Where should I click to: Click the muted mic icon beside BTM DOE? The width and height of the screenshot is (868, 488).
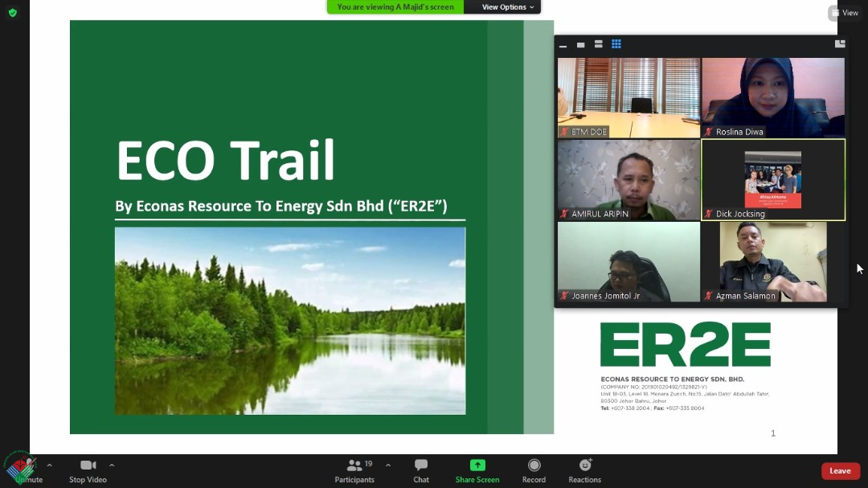(564, 132)
